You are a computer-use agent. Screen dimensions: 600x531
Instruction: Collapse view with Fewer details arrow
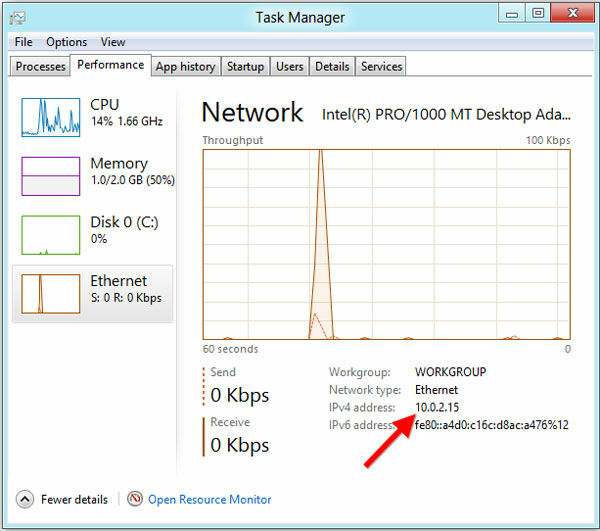(x=25, y=499)
